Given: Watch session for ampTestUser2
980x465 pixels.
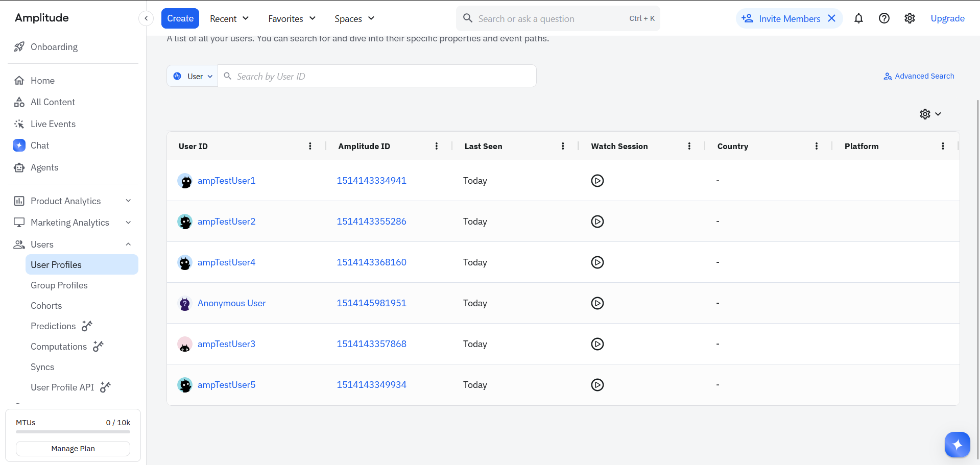Looking at the screenshot, I should [597, 222].
